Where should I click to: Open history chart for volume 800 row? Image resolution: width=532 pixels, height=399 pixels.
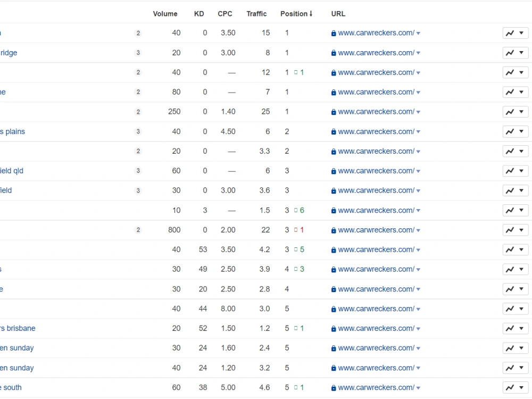click(510, 230)
